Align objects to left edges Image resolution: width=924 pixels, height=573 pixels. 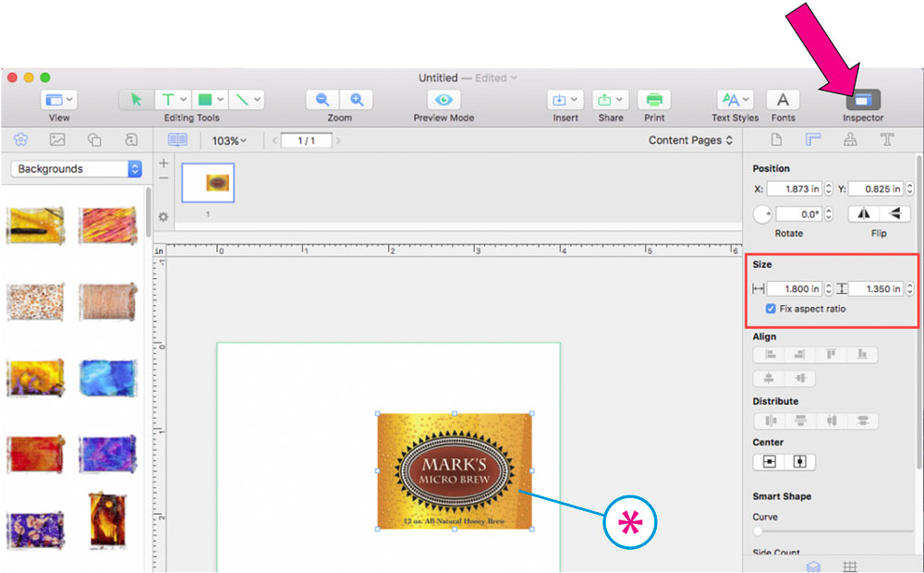769,354
